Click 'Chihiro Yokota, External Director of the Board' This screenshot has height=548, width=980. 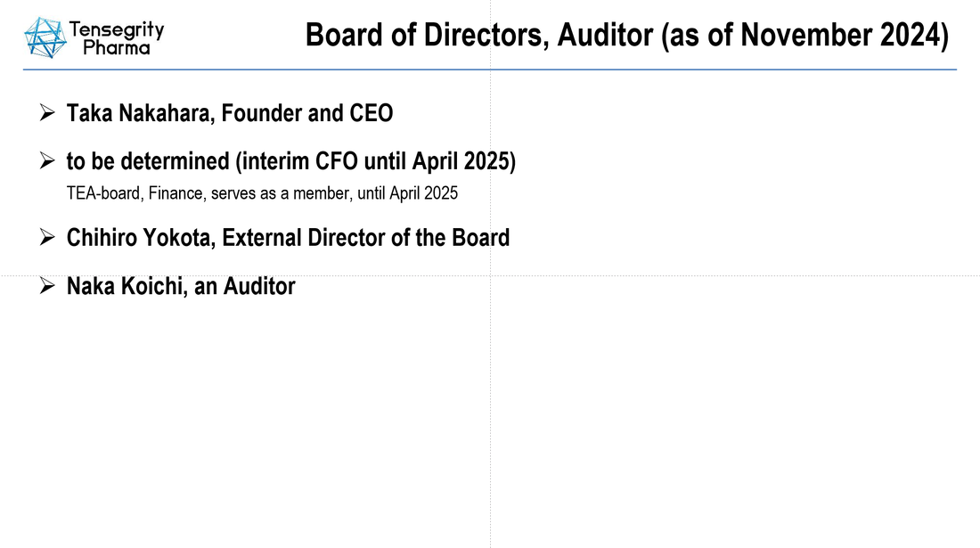pos(288,237)
